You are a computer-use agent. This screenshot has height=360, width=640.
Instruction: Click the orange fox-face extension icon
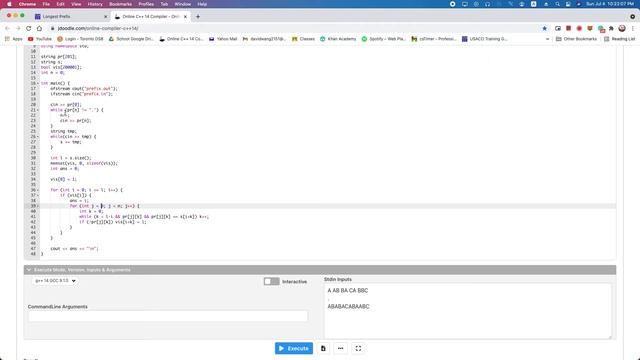[x=590, y=28]
